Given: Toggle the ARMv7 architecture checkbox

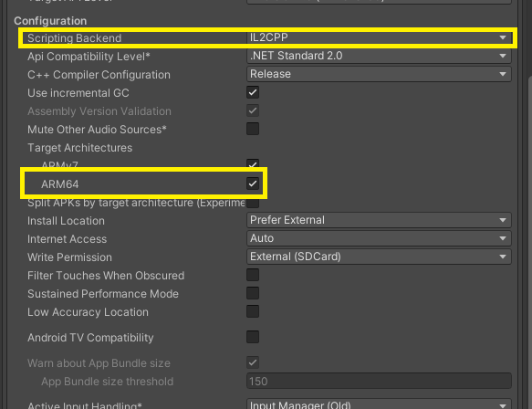Looking at the screenshot, I should (253, 164).
